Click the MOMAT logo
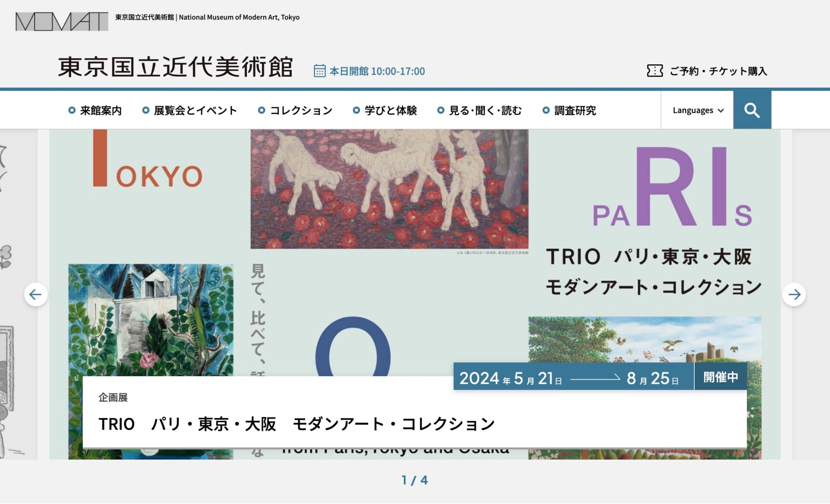830x504 pixels. tap(62, 21)
